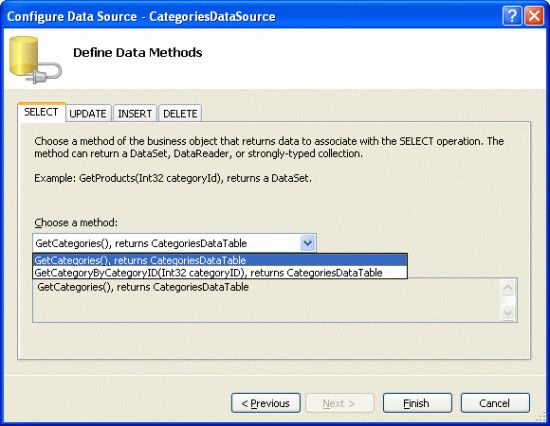Click the disabled Next button

pos(339,403)
